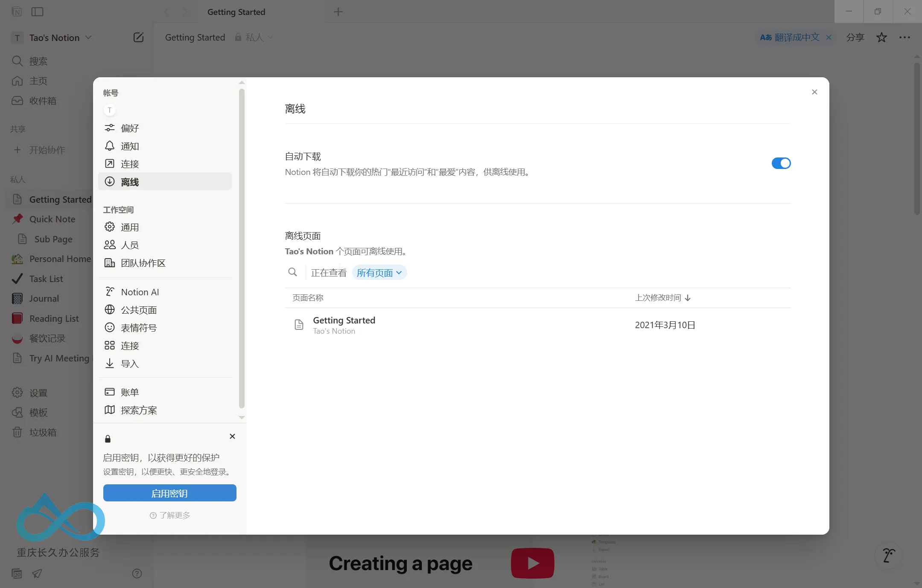Open the Notion AI floating button

[889, 556]
